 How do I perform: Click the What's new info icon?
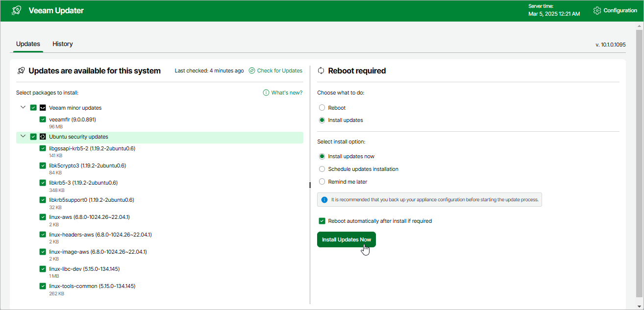point(266,93)
